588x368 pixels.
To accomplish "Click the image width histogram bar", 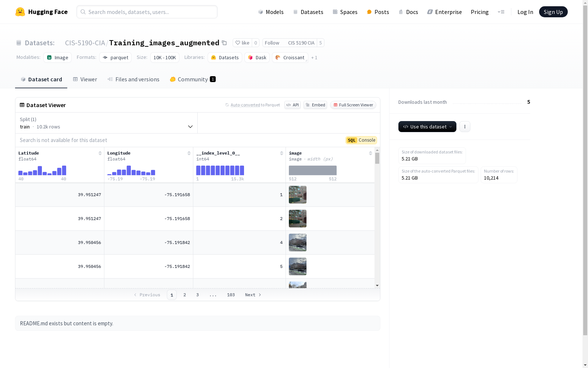I will (x=313, y=170).
